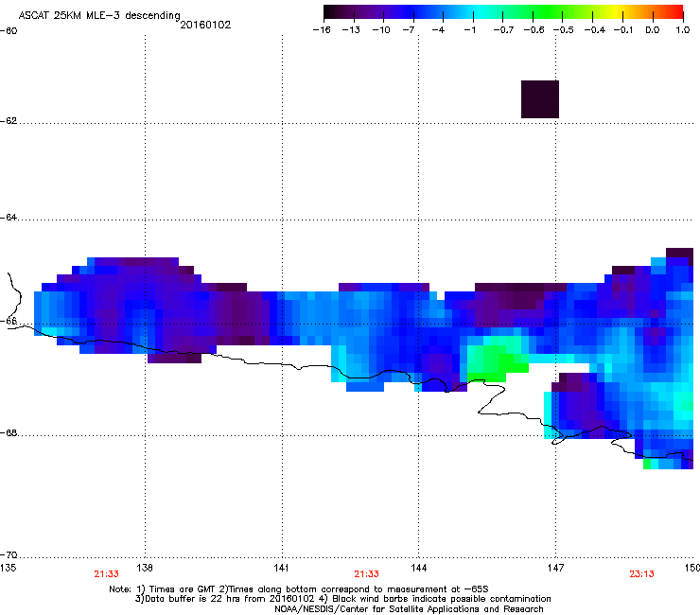The image size is (700, 615).
Task: Click the -4 color scale label
Action: tap(438, 30)
